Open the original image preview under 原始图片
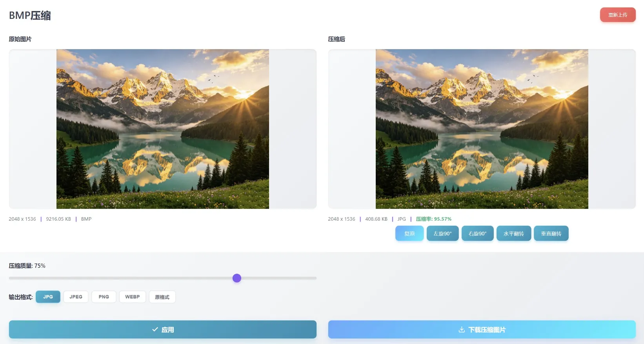Screen dimensions: 644x344 coord(163,129)
